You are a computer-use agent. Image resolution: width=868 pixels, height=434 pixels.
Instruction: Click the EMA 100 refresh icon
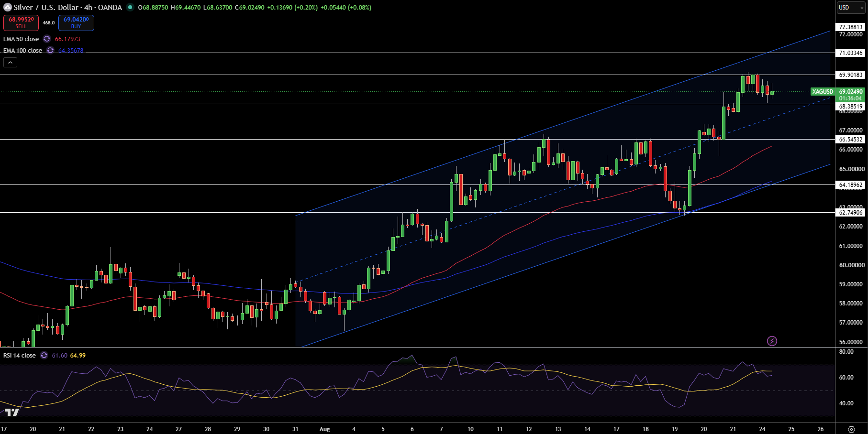(x=50, y=50)
